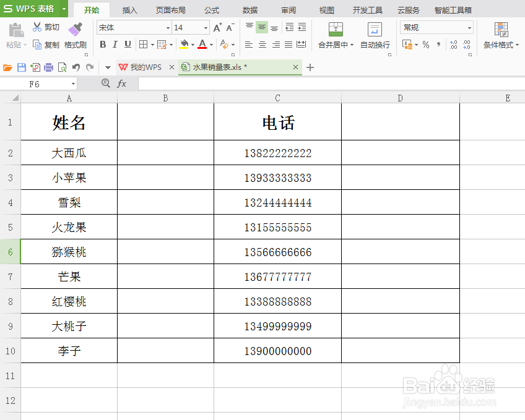Click the 剪切 (cut) scissors icon

(37, 27)
